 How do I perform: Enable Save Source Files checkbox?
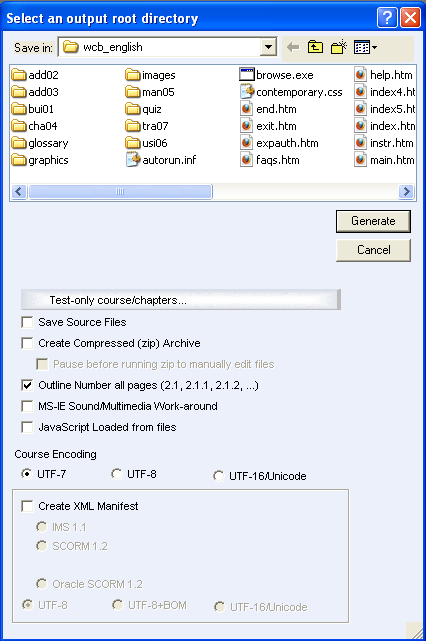coord(27,322)
